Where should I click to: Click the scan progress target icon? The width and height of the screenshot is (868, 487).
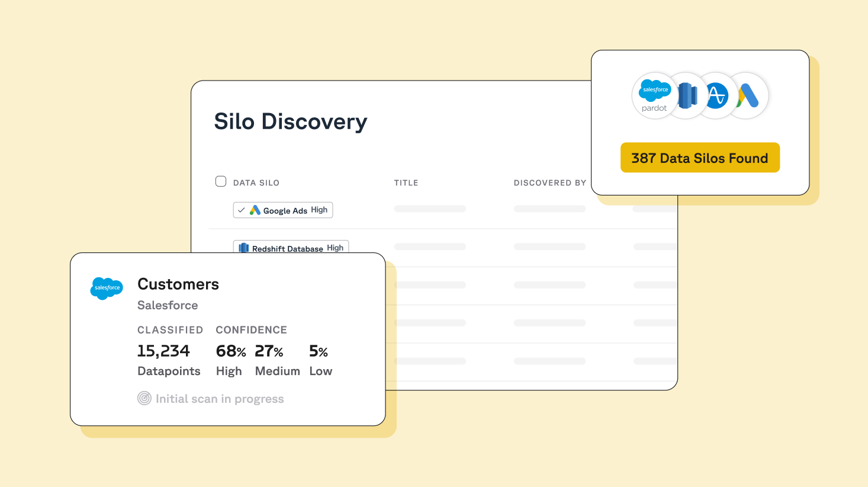click(x=144, y=399)
